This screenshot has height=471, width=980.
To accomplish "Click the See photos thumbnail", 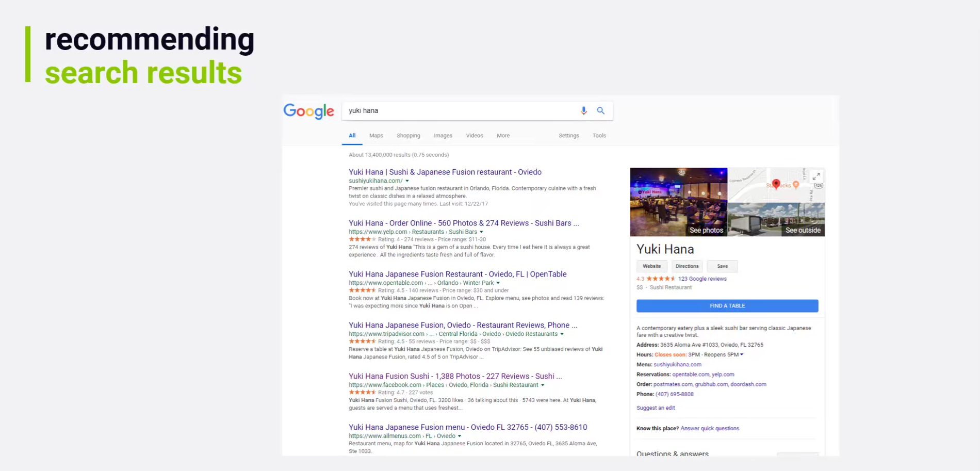I will click(678, 202).
